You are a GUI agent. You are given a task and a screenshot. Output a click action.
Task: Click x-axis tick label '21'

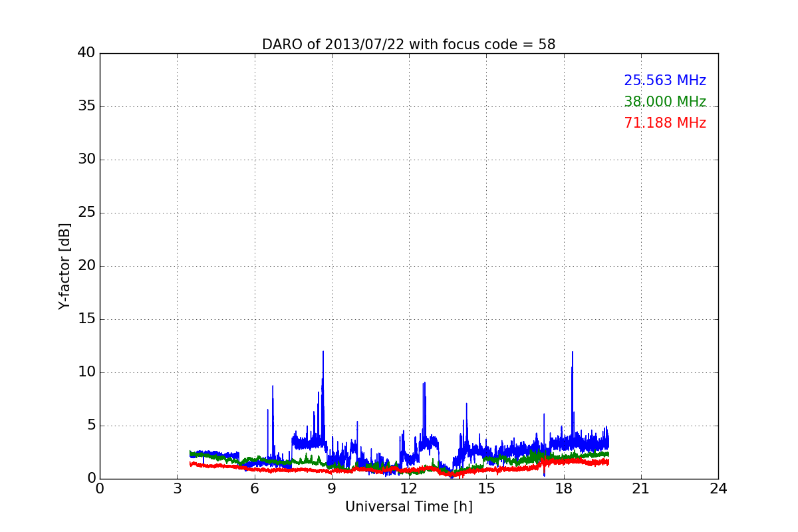[641, 489]
